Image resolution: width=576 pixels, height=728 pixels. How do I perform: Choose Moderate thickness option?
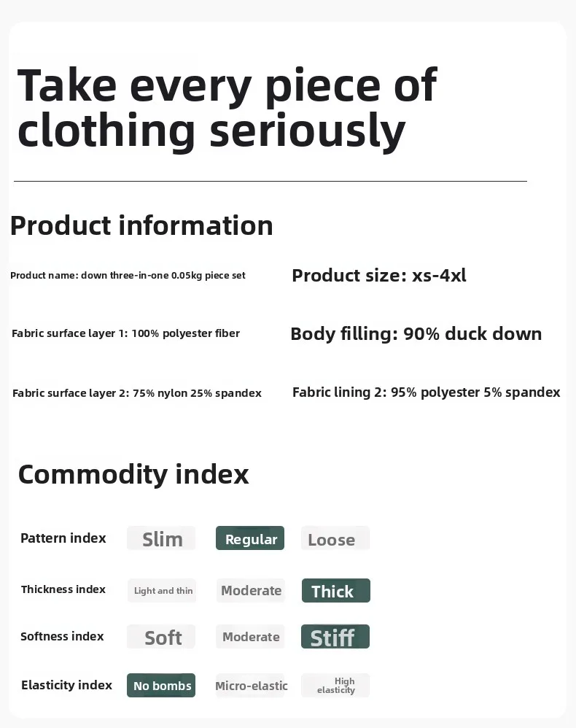(251, 590)
